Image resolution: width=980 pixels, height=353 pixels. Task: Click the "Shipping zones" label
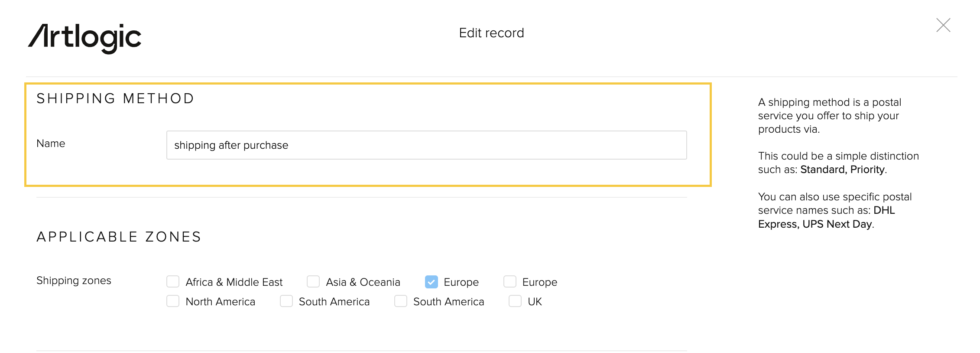coord(74,281)
